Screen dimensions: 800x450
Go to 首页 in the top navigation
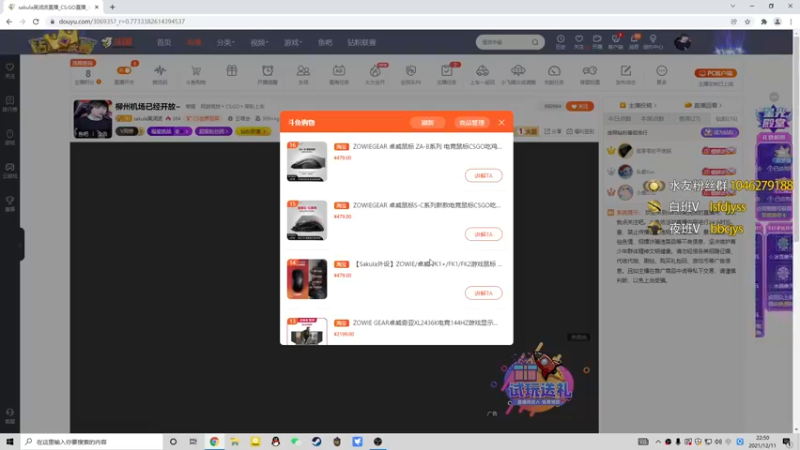coord(164,42)
